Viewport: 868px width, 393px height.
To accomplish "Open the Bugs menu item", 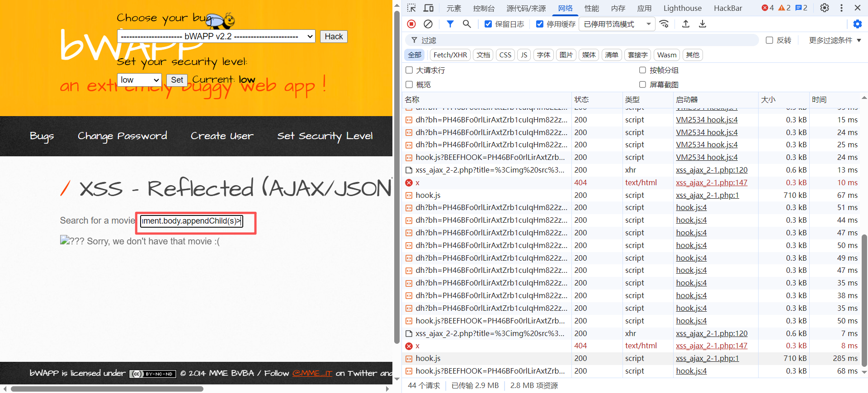I will (x=42, y=136).
